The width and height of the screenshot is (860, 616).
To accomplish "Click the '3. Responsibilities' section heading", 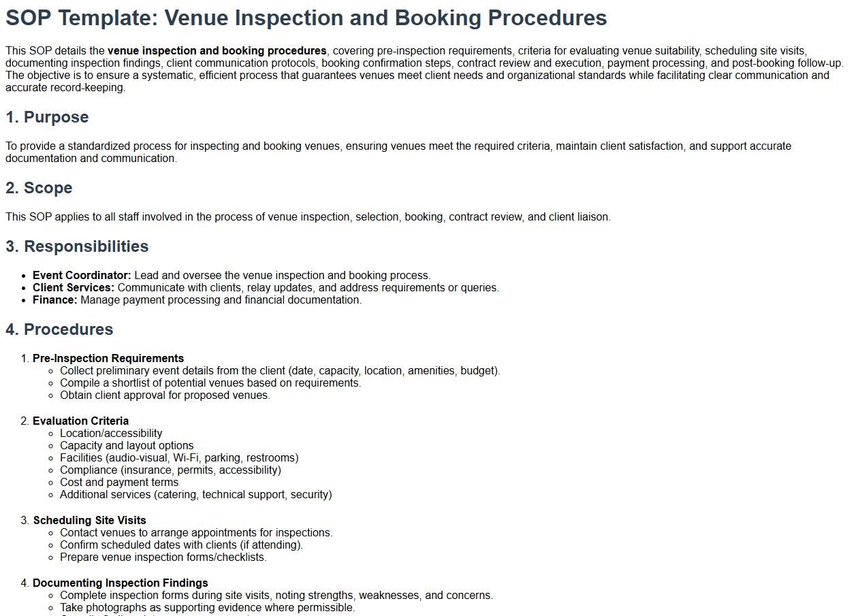I will (77, 246).
